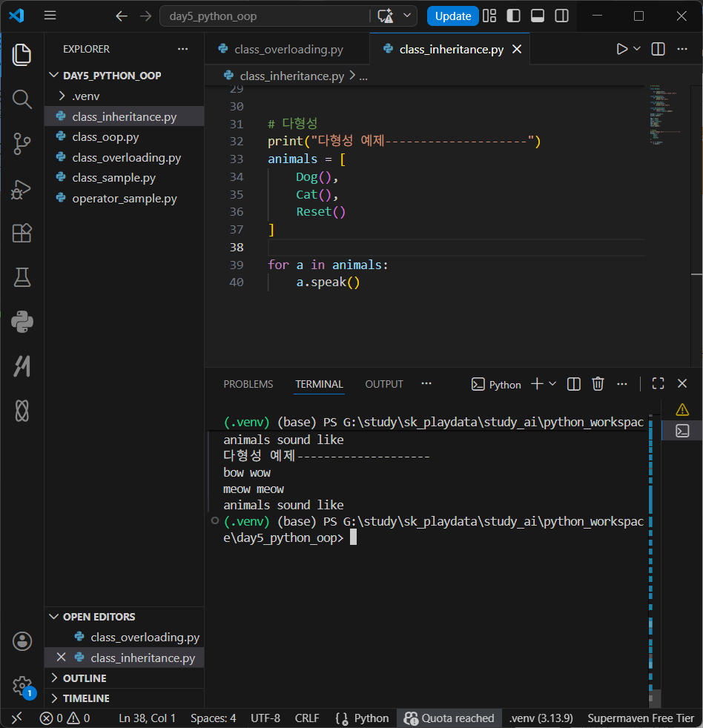Split the editor to the right

tap(658, 49)
